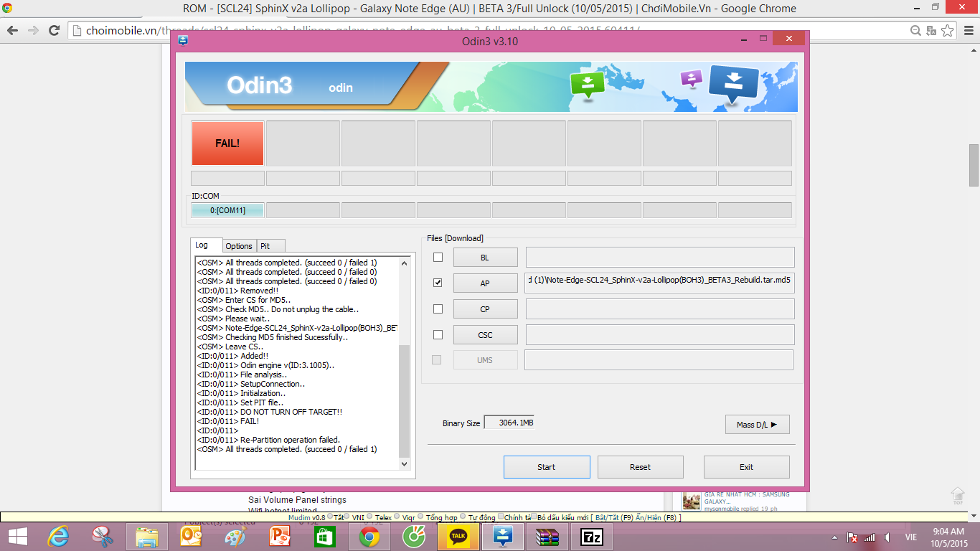Click the volume speaker tray icon
This screenshot has height=551, width=980.
pyautogui.click(x=887, y=537)
